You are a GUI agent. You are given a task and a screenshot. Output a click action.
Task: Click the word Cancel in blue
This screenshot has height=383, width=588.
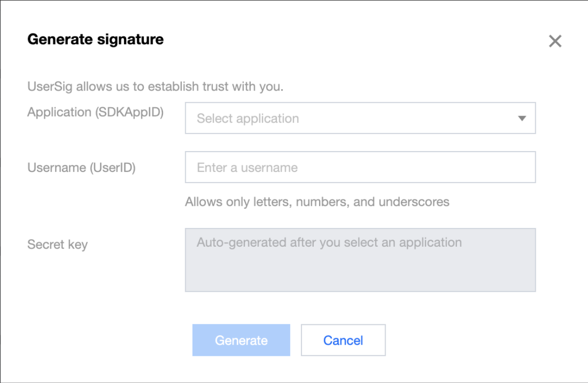343,340
